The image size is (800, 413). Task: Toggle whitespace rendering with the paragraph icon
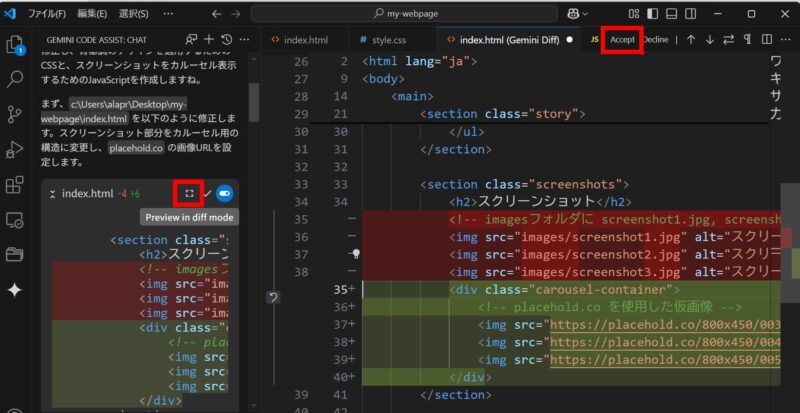tap(747, 39)
